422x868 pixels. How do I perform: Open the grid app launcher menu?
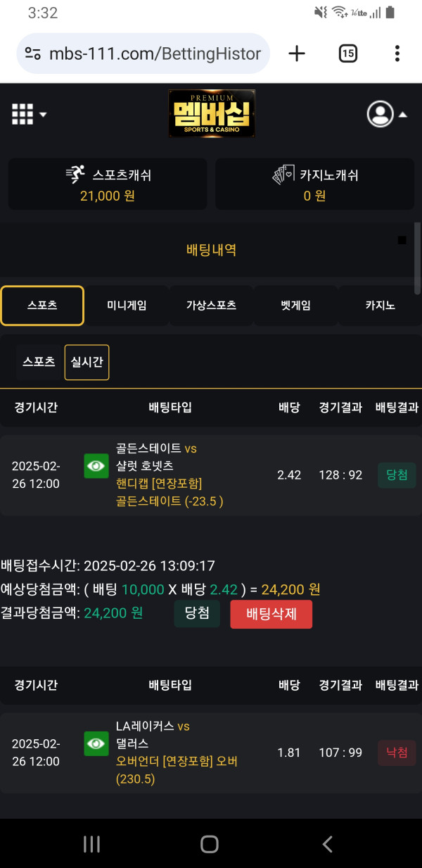click(22, 113)
